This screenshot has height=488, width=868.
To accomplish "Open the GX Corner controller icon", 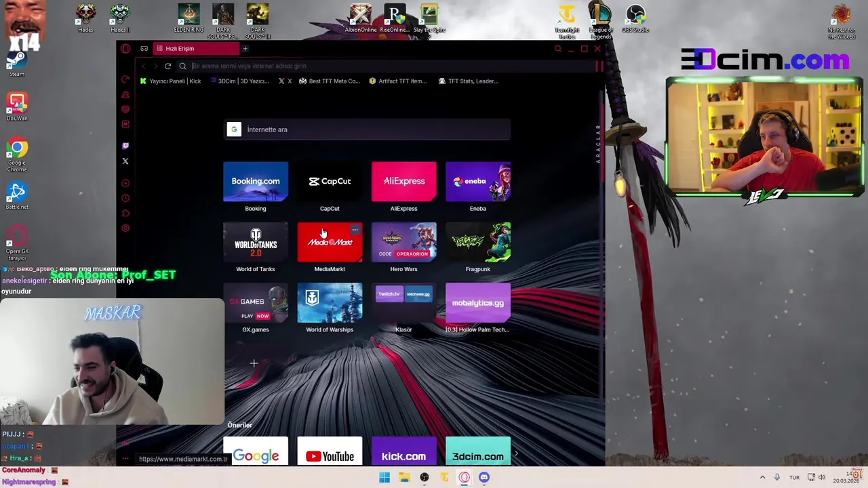I will pos(144,49).
